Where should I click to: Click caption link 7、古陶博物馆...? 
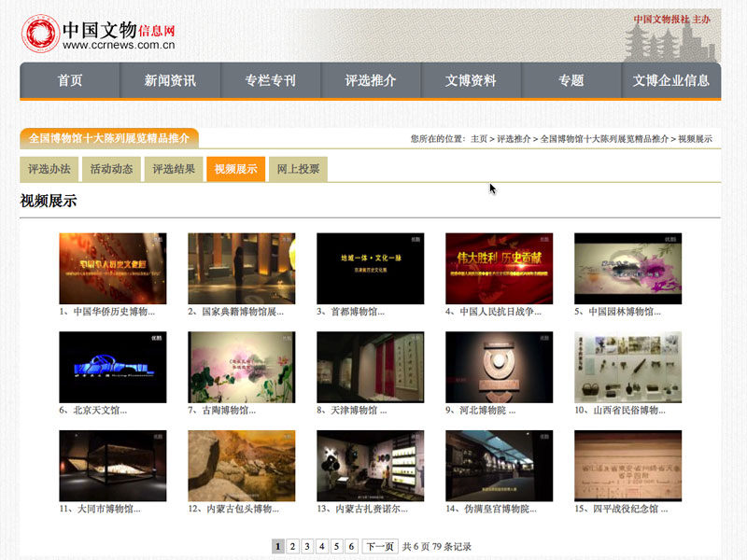pyautogui.click(x=222, y=411)
